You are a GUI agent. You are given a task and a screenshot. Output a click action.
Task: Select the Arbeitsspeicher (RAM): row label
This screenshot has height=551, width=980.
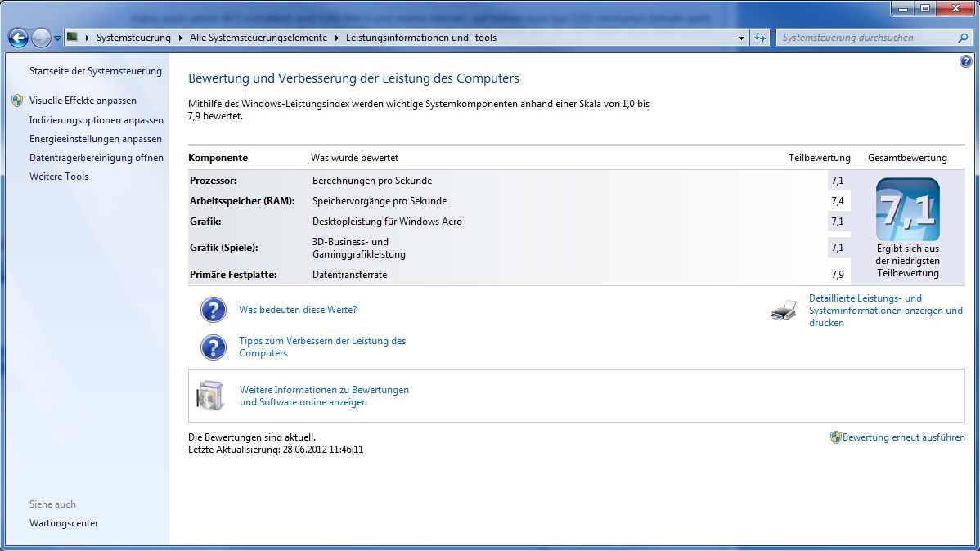pyautogui.click(x=242, y=201)
